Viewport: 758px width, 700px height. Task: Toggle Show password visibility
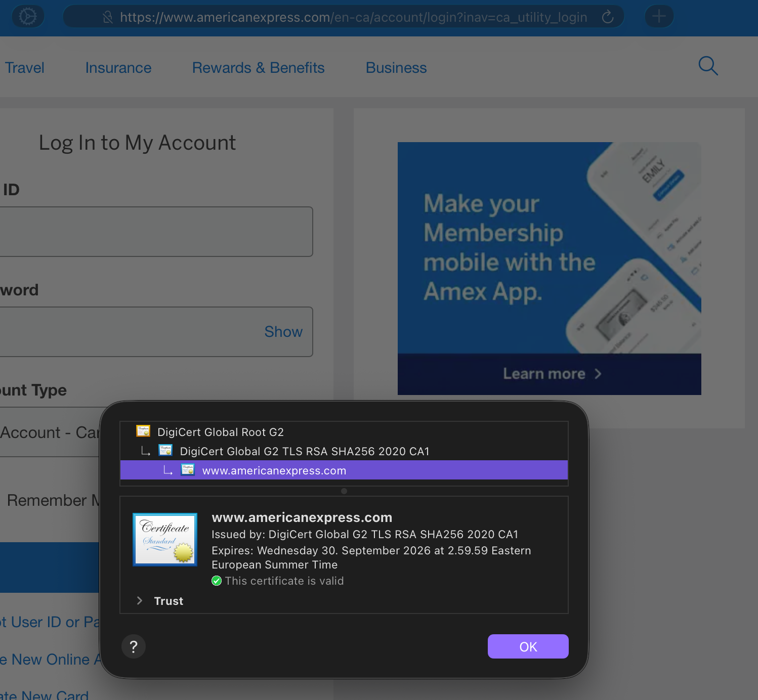283,332
